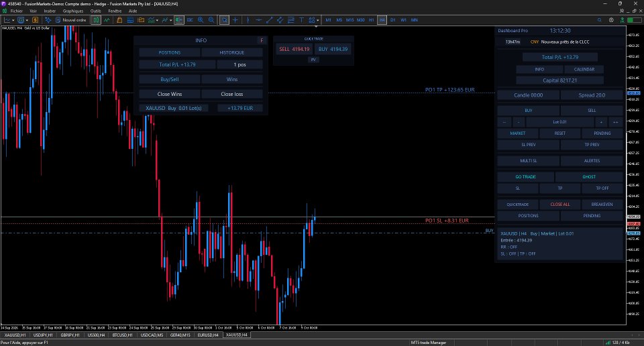Open the Outils menu

click(96, 11)
